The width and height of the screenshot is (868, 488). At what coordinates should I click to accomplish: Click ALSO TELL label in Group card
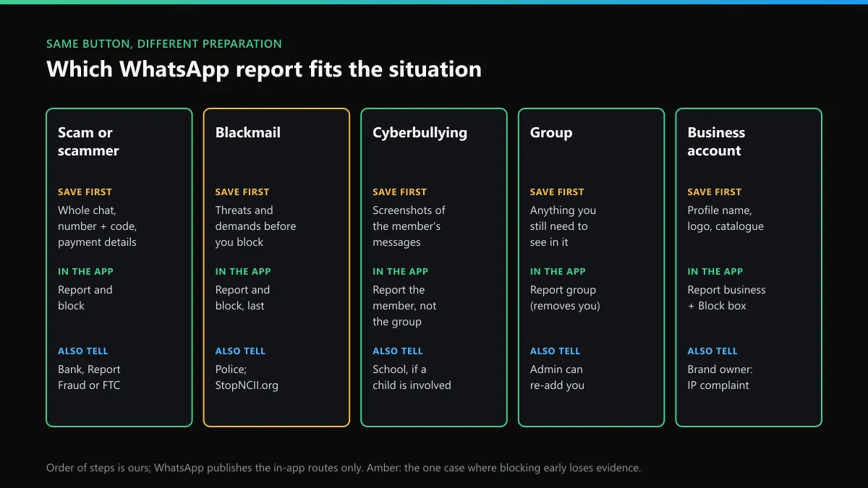pos(555,351)
